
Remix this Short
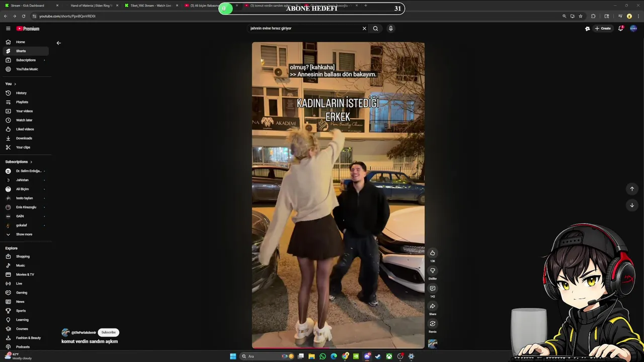pyautogui.click(x=432, y=323)
